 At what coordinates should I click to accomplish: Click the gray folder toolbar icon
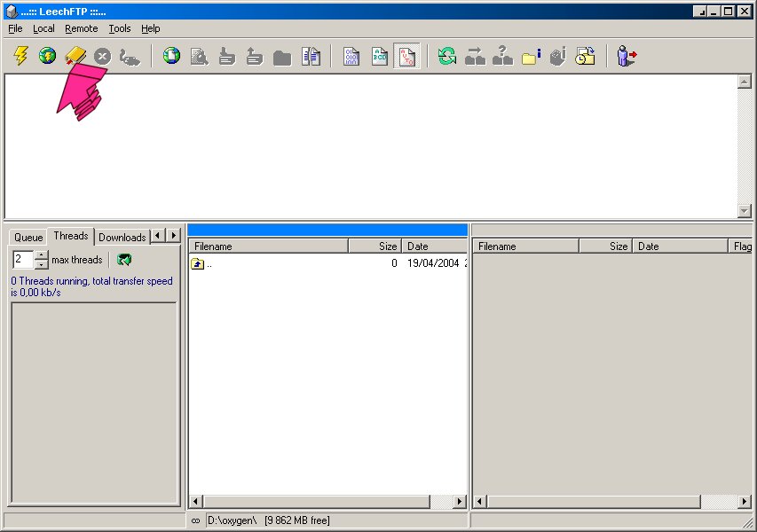[282, 58]
